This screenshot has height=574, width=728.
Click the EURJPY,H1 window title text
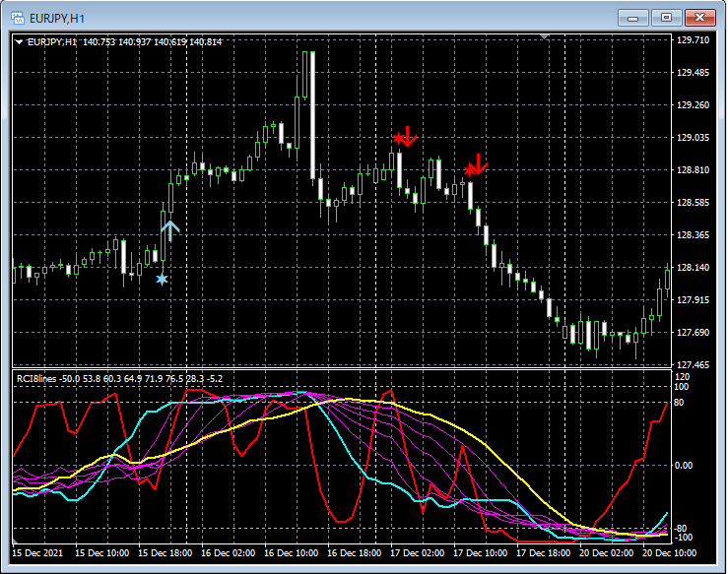click(x=57, y=19)
